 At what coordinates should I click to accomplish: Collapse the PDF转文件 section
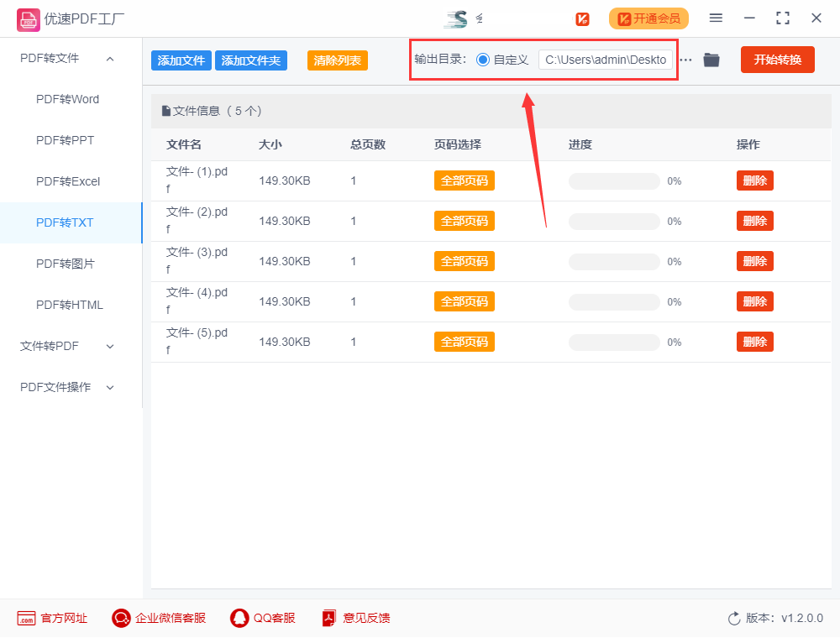[x=110, y=58]
